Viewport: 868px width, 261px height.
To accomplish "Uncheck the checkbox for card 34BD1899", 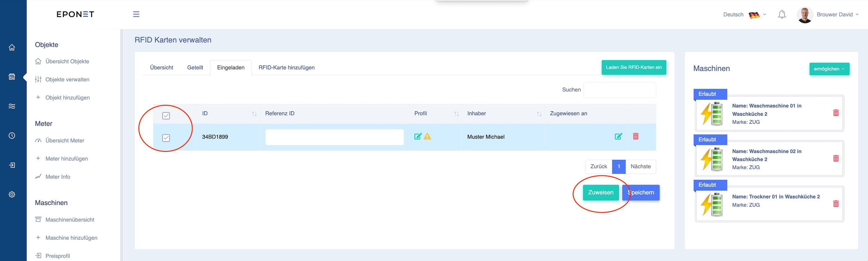I will pos(166,138).
